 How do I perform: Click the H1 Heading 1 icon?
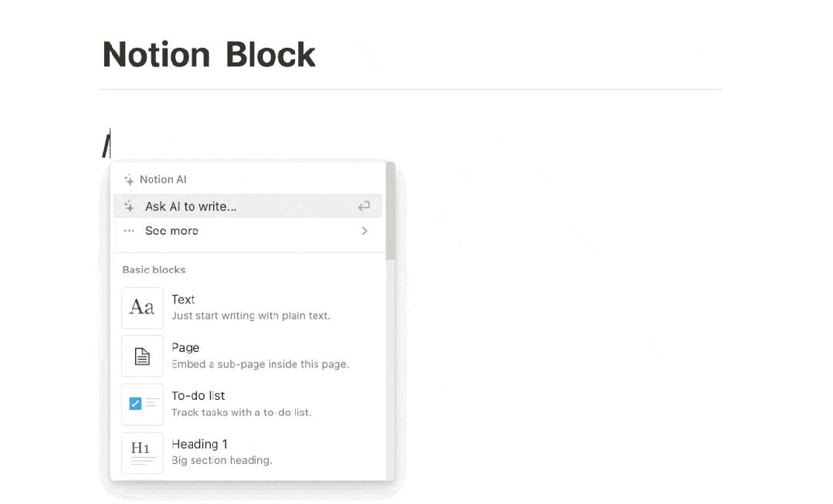tap(142, 452)
